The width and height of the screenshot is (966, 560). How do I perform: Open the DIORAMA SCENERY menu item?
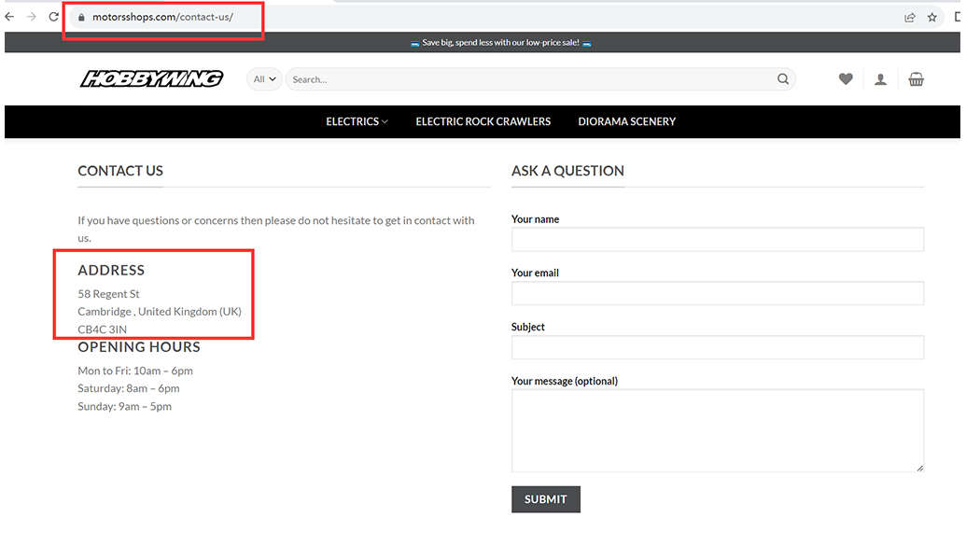(626, 121)
